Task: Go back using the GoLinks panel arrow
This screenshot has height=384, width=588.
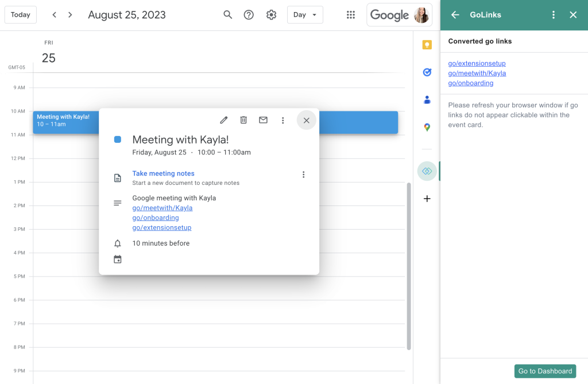Action: coord(455,14)
